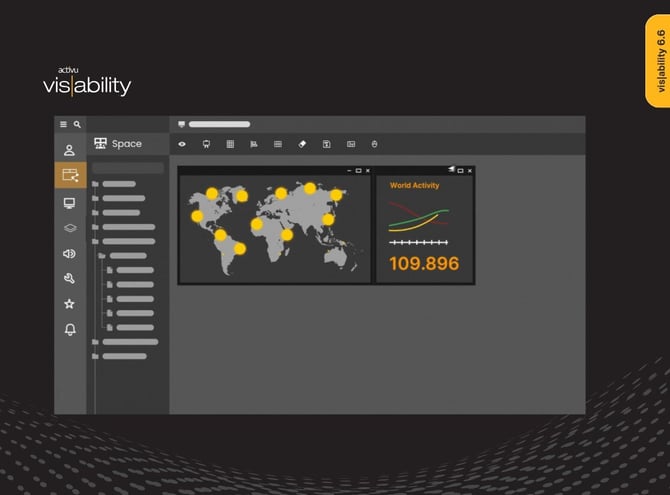Click the mouse control toolbar icon
Screen dimensions: 670x495
pyautogui.click(x=374, y=144)
